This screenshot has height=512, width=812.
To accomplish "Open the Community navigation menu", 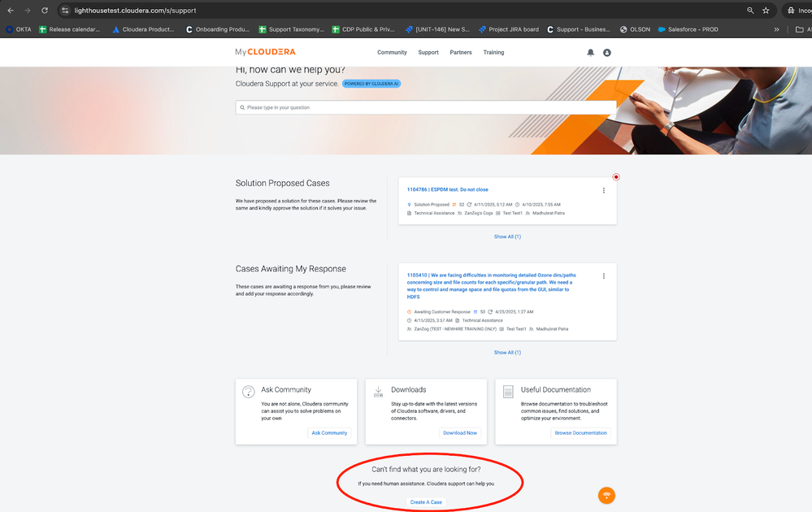I will 392,52.
